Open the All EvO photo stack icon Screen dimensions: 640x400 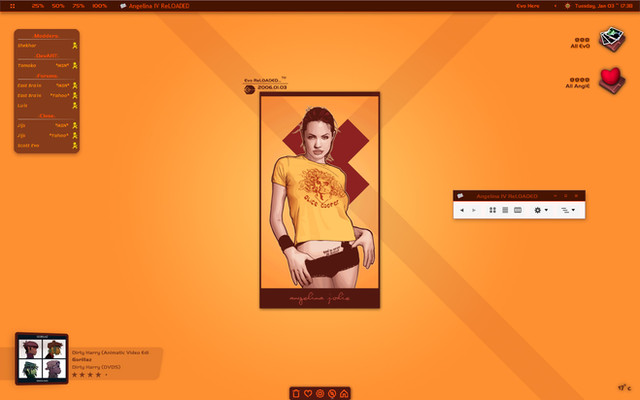pyautogui.click(x=611, y=40)
